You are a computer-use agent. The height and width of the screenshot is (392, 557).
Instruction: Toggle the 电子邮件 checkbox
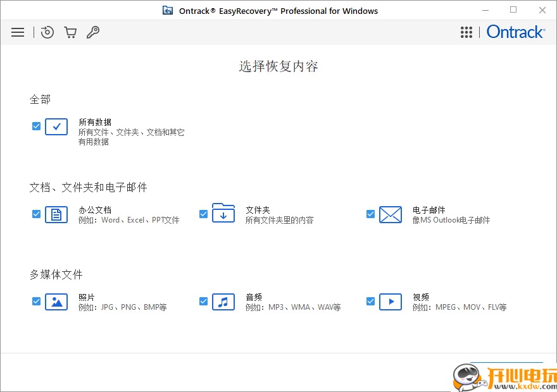click(370, 214)
